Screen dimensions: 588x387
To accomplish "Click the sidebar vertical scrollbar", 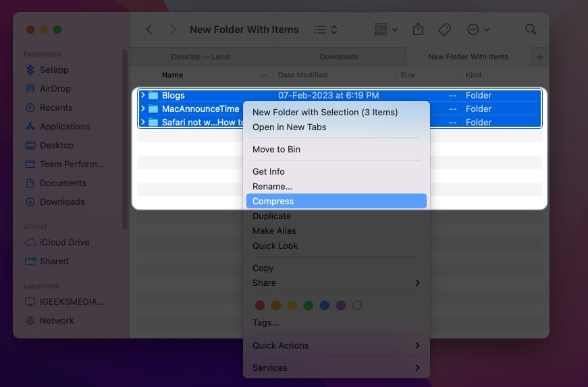I will pyautogui.click(x=125, y=139).
